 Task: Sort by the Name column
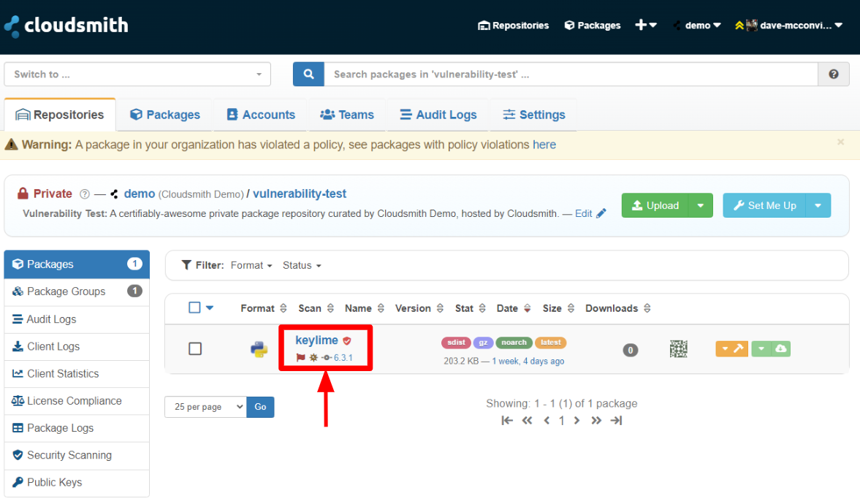click(x=364, y=308)
